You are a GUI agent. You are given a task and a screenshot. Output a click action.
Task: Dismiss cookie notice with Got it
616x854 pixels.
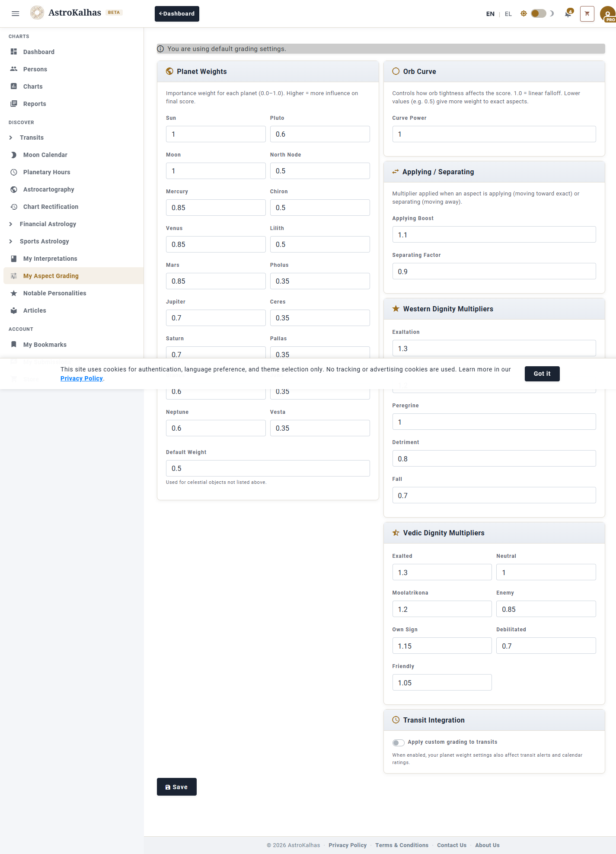(x=542, y=374)
